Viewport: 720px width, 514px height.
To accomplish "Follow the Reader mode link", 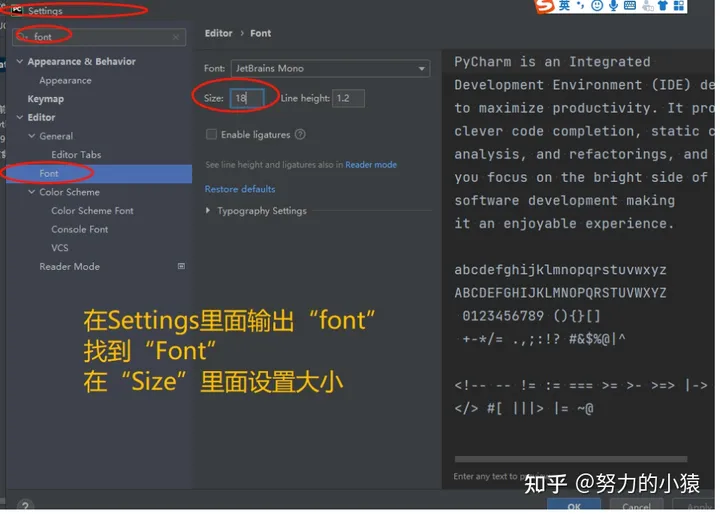I will tap(371, 165).
